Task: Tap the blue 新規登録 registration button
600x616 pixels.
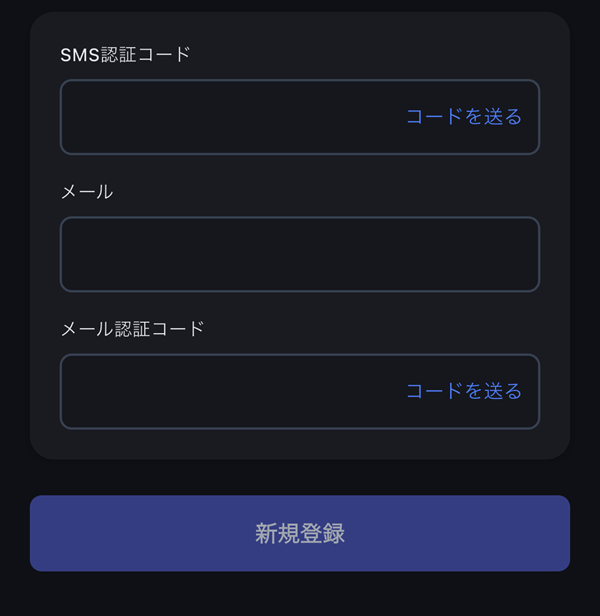Action: coord(300,533)
